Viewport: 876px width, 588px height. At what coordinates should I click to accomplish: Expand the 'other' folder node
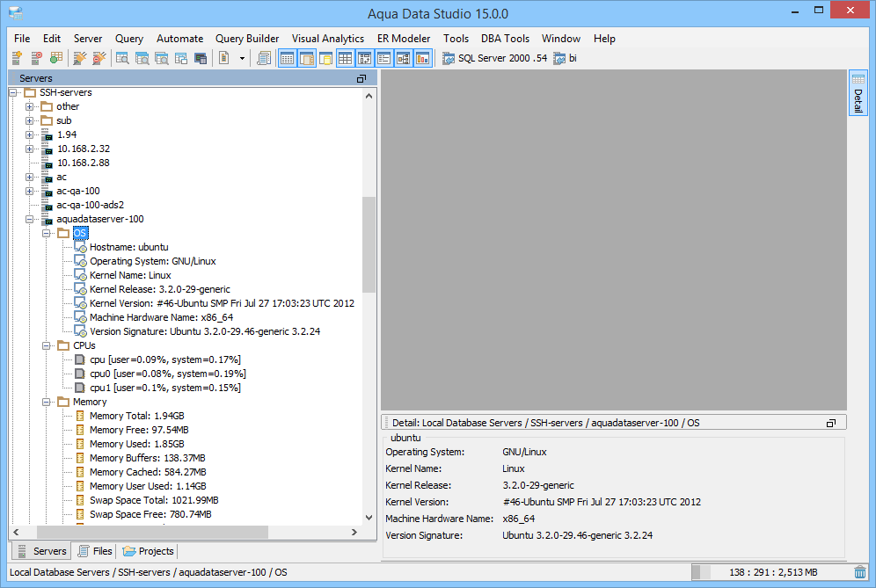(x=30, y=106)
